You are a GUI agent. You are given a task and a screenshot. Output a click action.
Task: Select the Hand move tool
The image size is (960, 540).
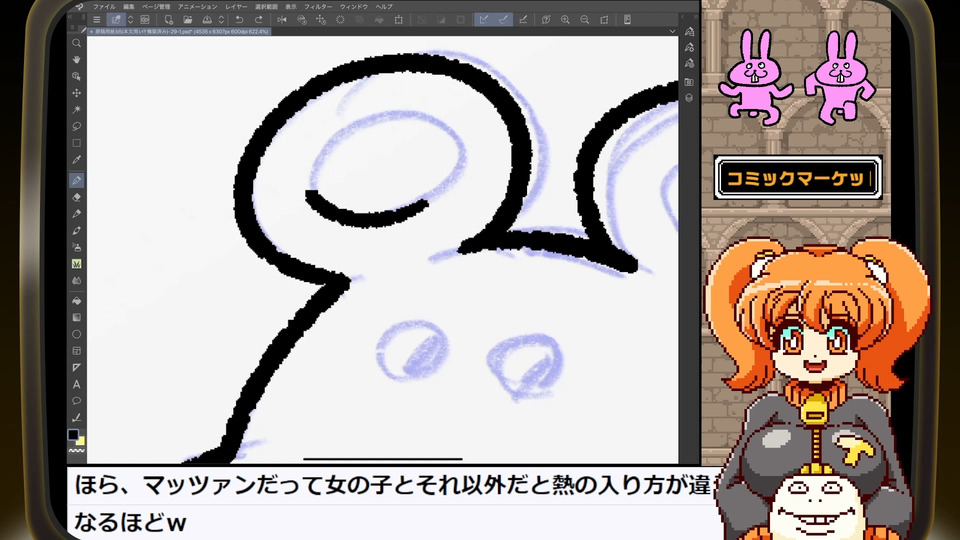pos(77,59)
